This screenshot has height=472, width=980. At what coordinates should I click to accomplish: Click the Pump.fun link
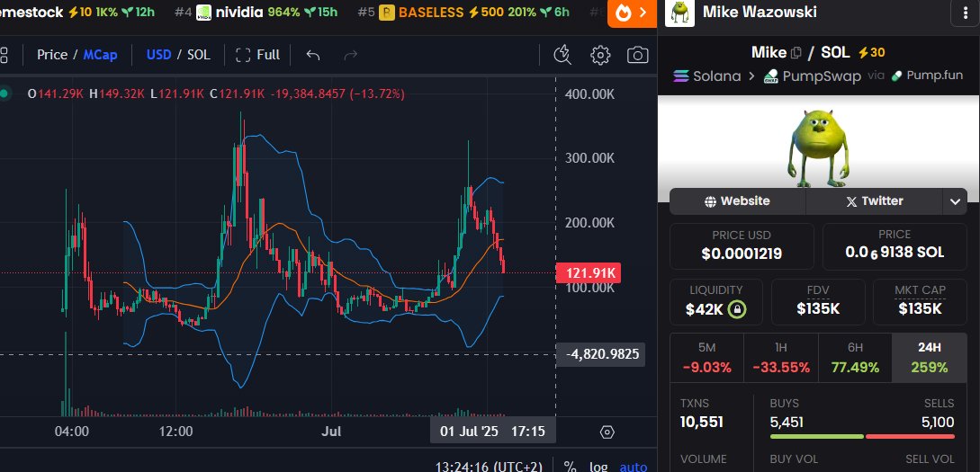927,76
